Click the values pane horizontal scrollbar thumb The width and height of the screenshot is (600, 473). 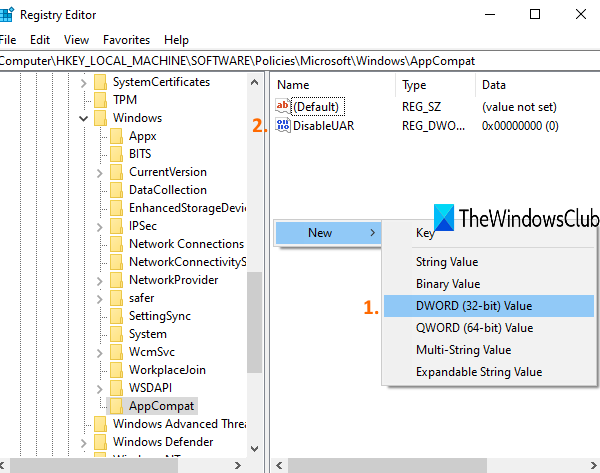click(x=387, y=465)
